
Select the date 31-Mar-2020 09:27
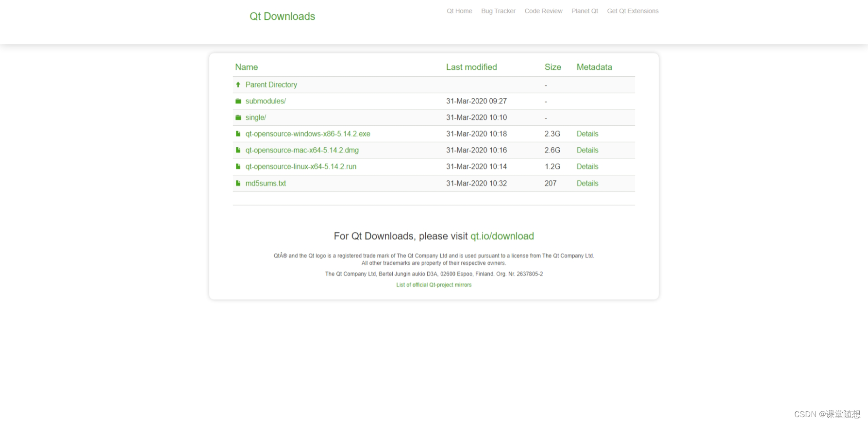point(476,101)
